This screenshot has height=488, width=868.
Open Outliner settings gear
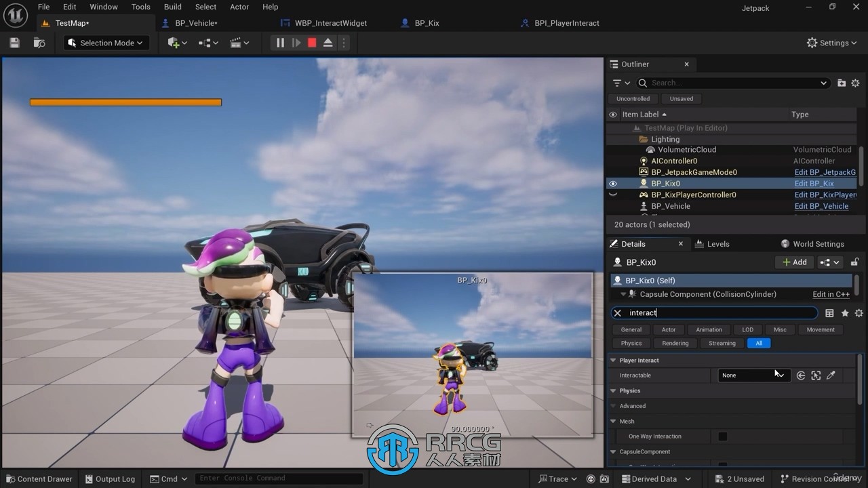pos(855,83)
